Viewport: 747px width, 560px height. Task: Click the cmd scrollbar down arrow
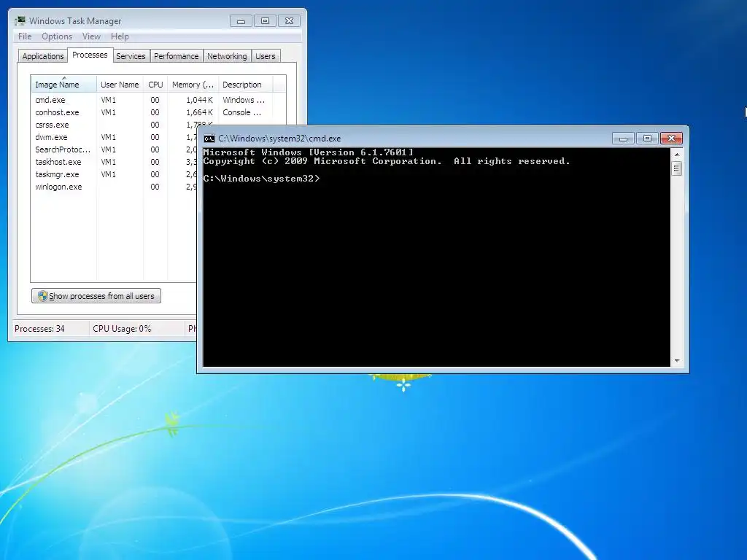point(677,361)
